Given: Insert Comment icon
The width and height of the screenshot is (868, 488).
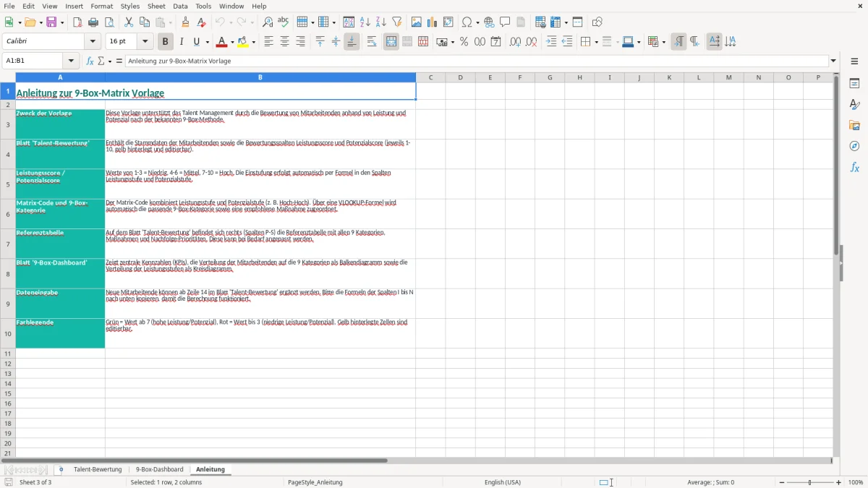Looking at the screenshot, I should pyautogui.click(x=505, y=22).
